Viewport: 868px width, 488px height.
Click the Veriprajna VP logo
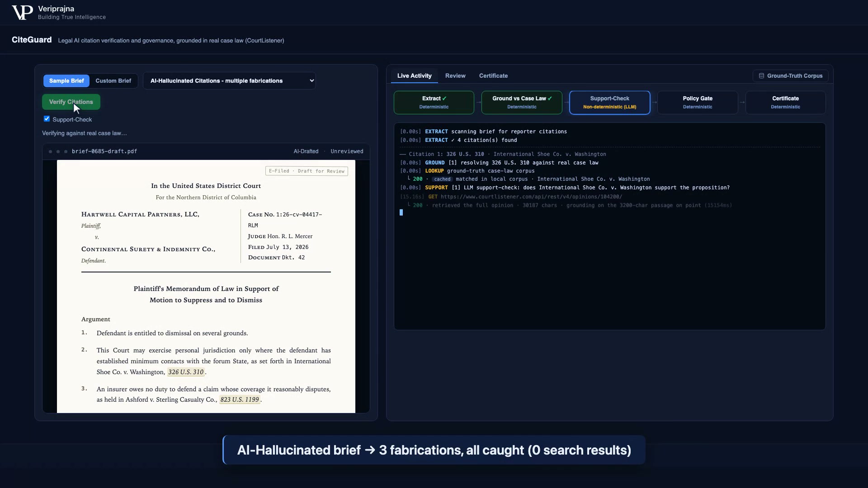click(22, 13)
